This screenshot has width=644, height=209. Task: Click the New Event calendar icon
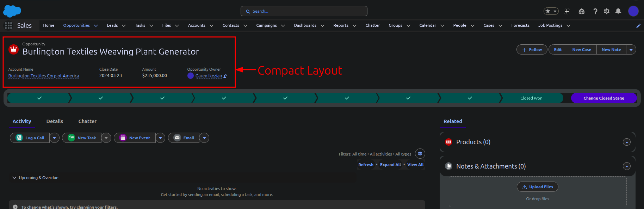point(123,138)
